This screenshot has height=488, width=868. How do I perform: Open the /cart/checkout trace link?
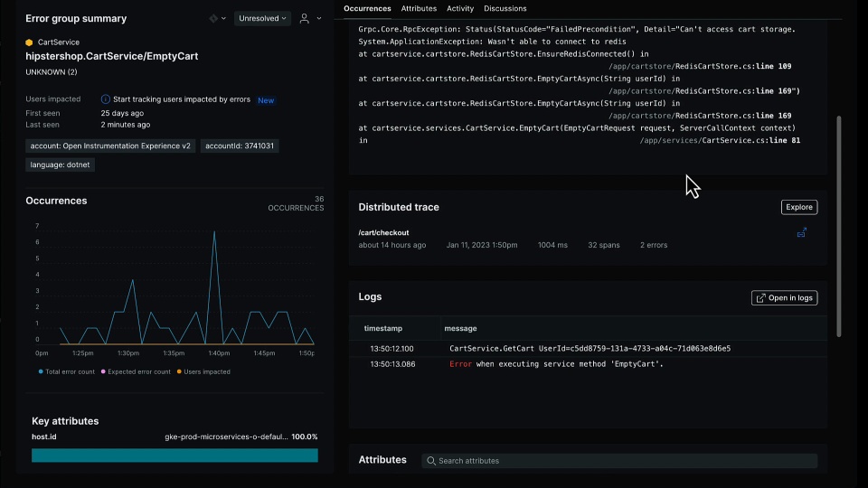[x=383, y=232]
